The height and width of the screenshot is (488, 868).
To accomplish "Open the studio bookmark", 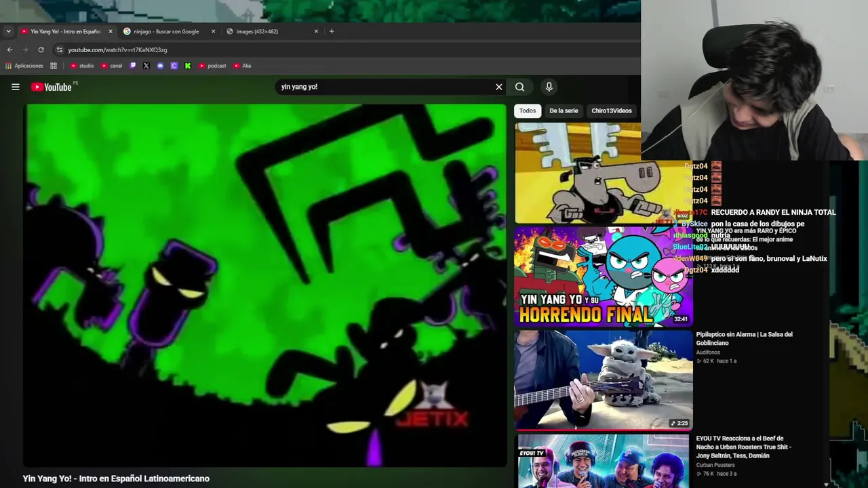I will click(x=82, y=66).
